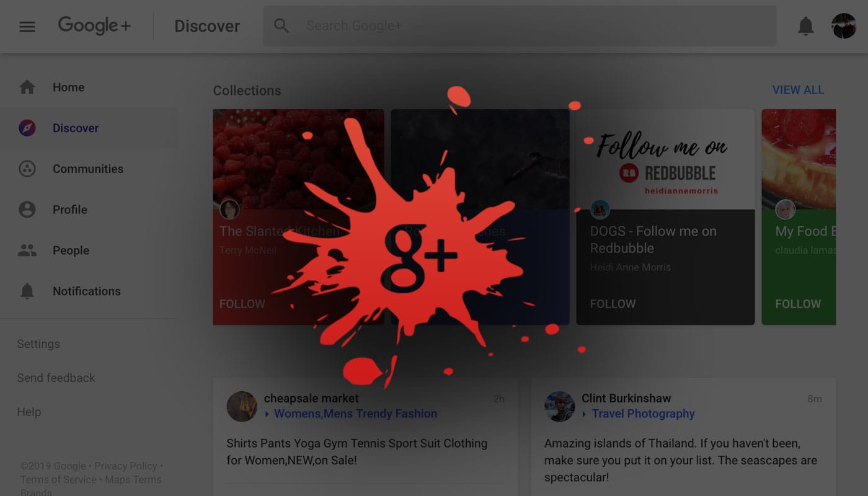Click the sidebar Notifications bell icon
This screenshot has width=868, height=496.
coord(27,291)
